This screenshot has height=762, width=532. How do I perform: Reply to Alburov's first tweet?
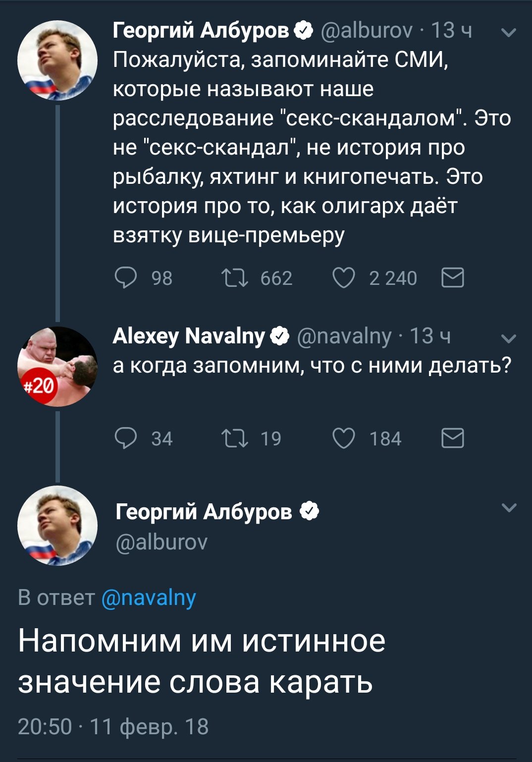click(126, 278)
